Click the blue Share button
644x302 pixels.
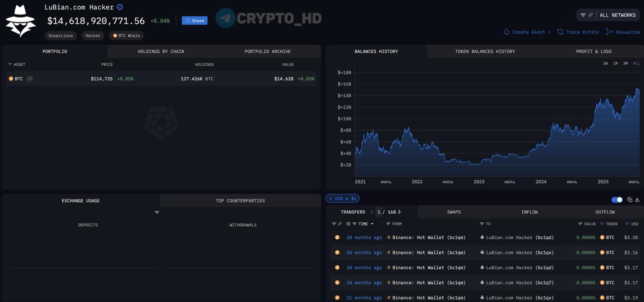(x=195, y=21)
